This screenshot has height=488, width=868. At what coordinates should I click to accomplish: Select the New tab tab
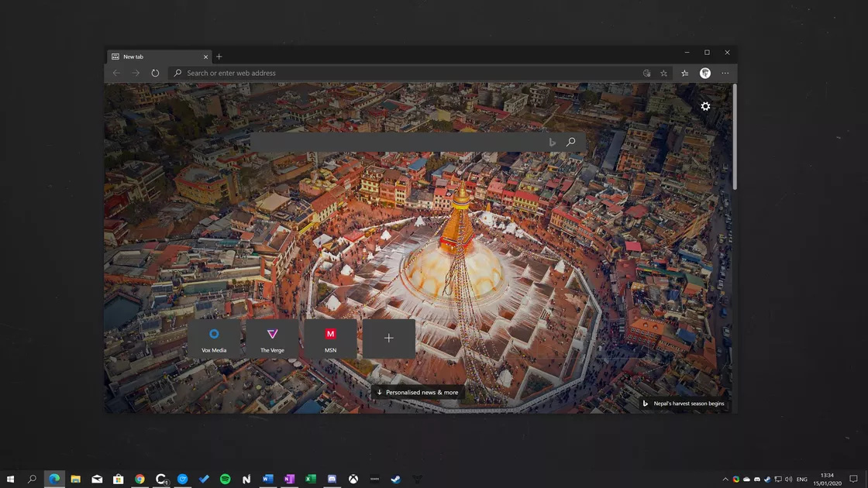tap(155, 57)
